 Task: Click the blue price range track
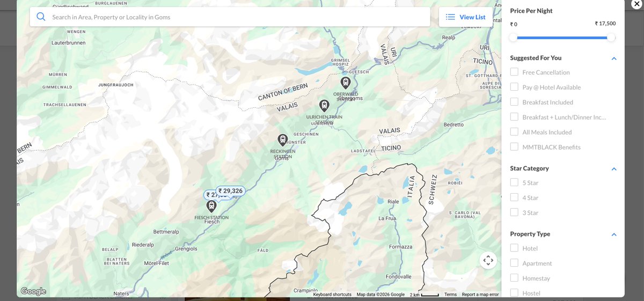pyautogui.click(x=562, y=38)
